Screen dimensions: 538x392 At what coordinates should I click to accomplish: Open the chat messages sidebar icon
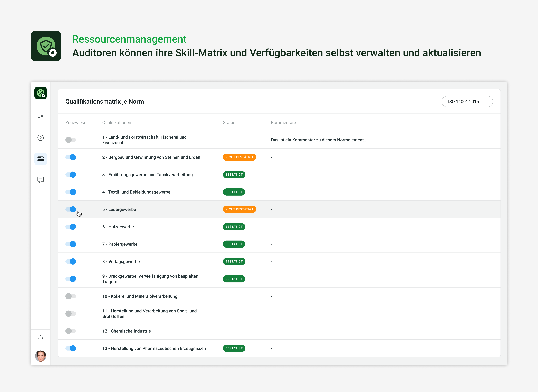[41, 180]
